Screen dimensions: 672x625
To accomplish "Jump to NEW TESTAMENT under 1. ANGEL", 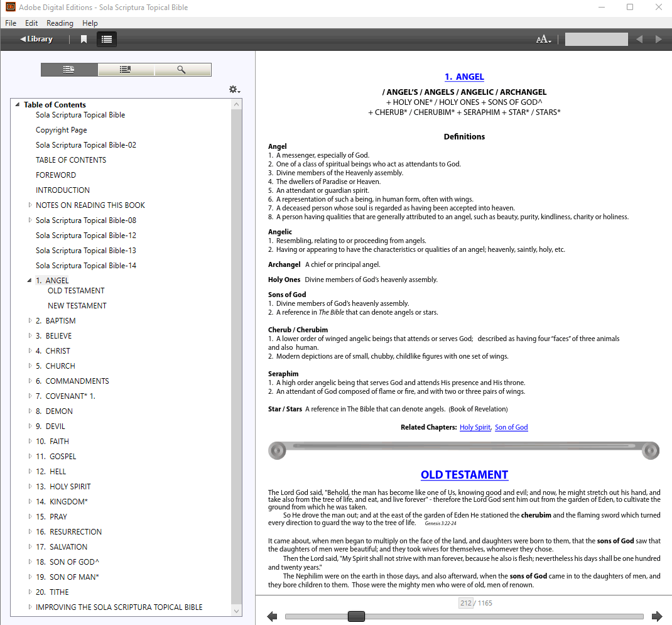I will click(x=77, y=306).
